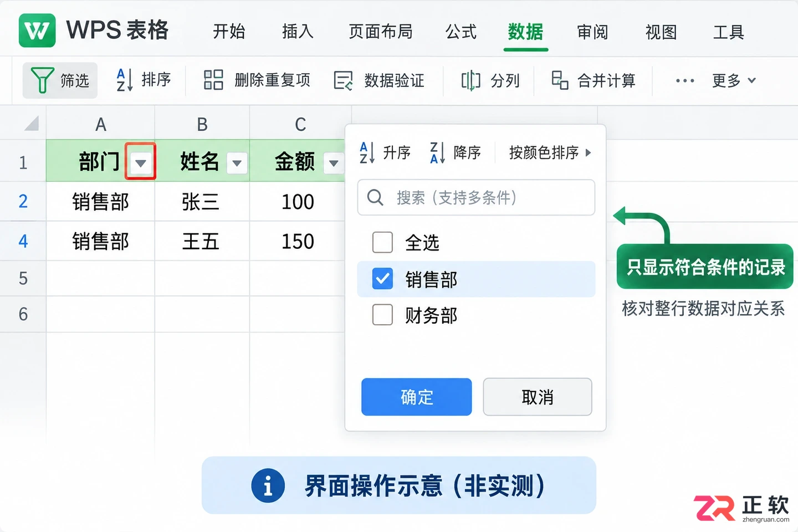Click the descending sort icon in popup
Viewport: 798px width, 532px height.
[437, 152]
